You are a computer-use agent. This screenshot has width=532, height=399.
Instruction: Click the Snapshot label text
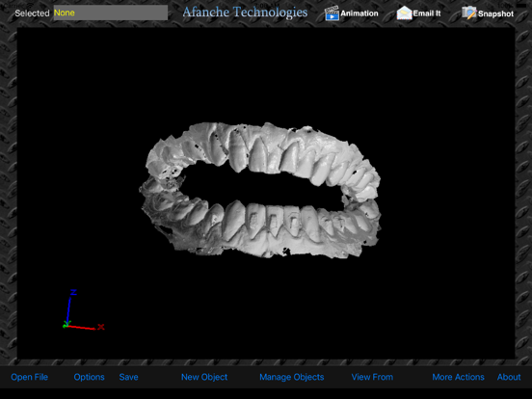point(495,13)
